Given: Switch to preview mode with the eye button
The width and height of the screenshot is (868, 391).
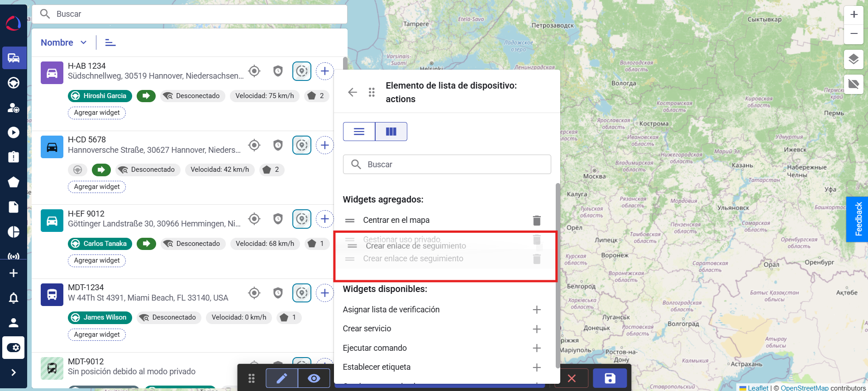Looking at the screenshot, I should coord(314,378).
